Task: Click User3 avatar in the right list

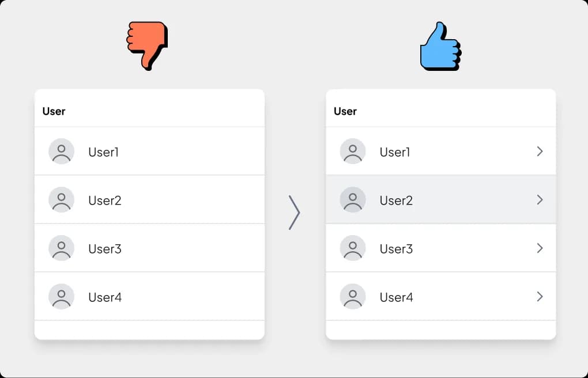Action: [353, 248]
